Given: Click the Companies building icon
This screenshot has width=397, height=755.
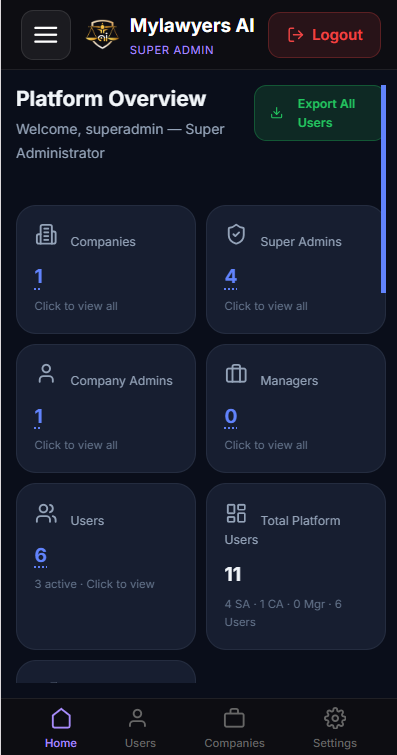Looking at the screenshot, I should [x=46, y=235].
